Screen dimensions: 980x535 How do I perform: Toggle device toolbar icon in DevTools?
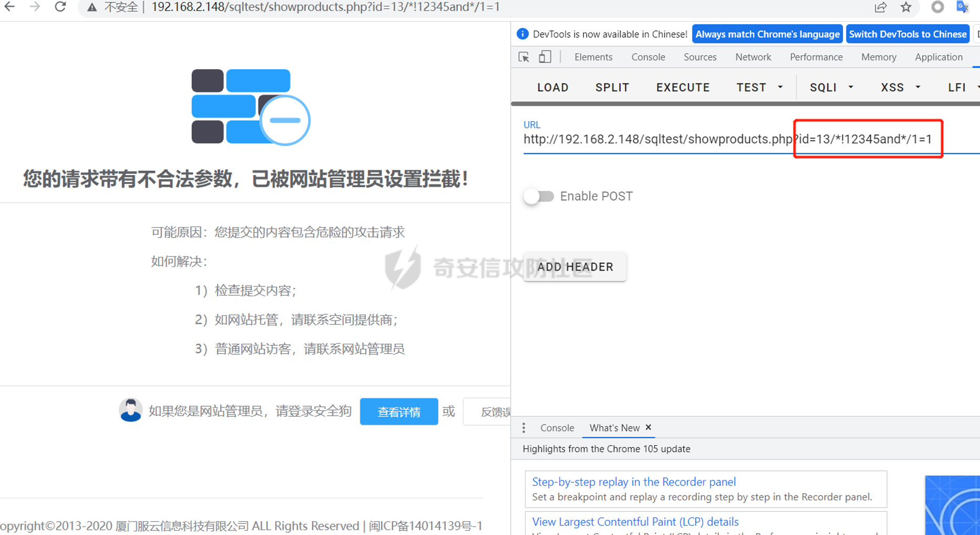pyautogui.click(x=545, y=57)
